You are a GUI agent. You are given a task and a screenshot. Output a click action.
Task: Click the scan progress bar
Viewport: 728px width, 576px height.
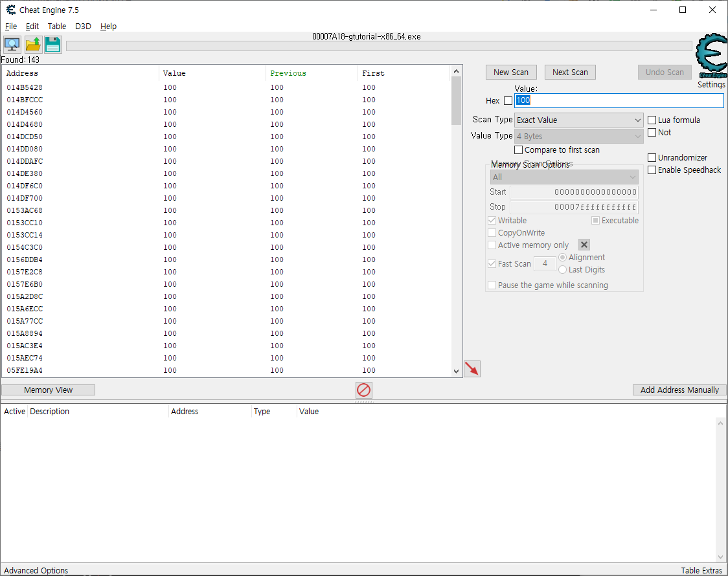click(x=379, y=46)
